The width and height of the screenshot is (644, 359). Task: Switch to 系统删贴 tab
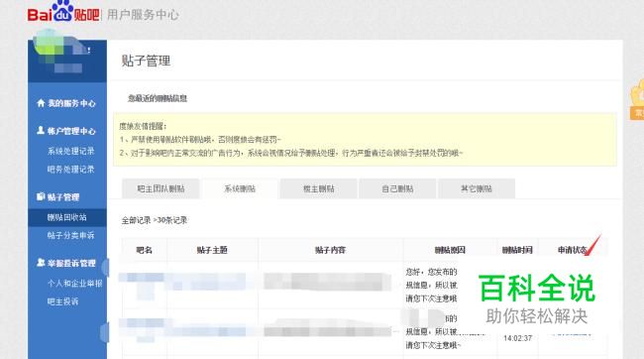[x=240, y=188]
